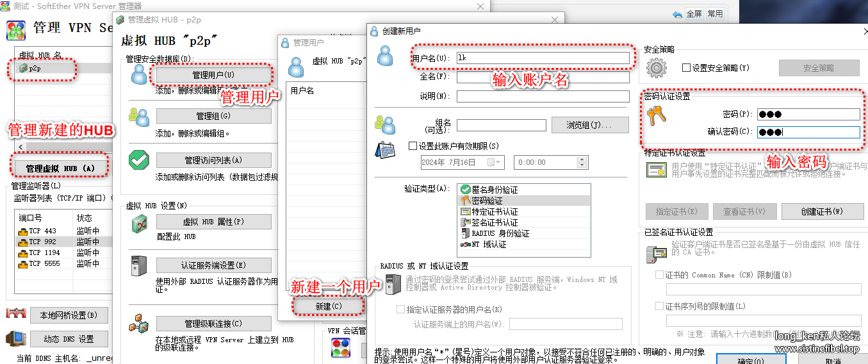868x364 pixels.
Task: Click the certificate icon in 特定证书认证设置
Action: pyautogui.click(x=657, y=170)
